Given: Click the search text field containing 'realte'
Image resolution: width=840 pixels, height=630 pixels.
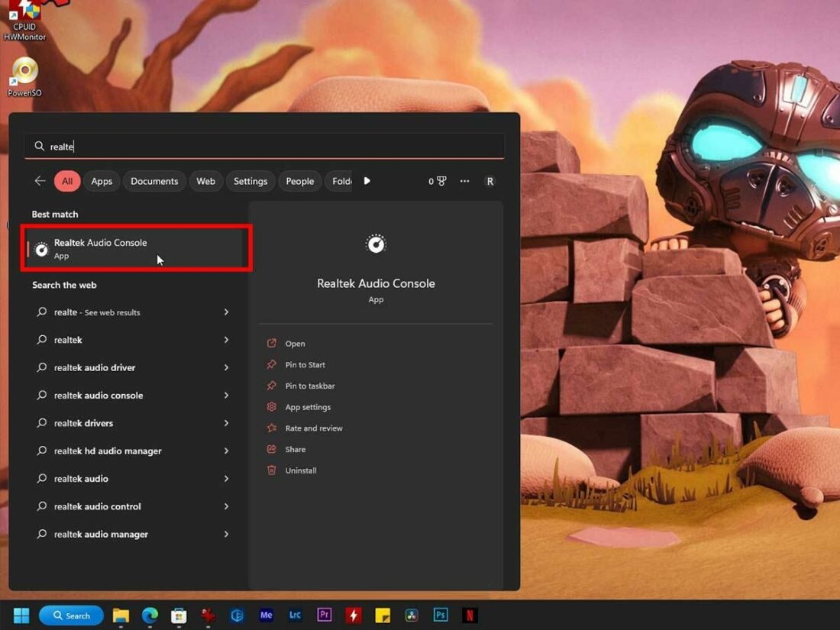Looking at the screenshot, I should tap(264, 147).
